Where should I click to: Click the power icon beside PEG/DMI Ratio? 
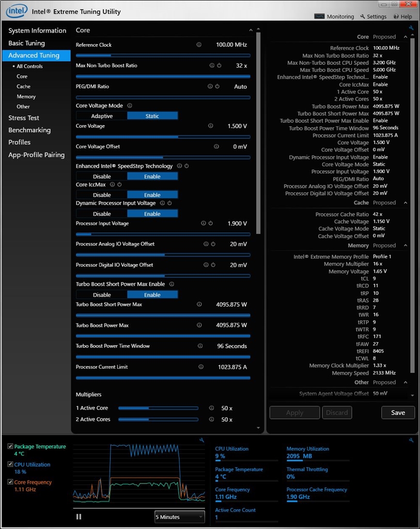click(x=217, y=86)
